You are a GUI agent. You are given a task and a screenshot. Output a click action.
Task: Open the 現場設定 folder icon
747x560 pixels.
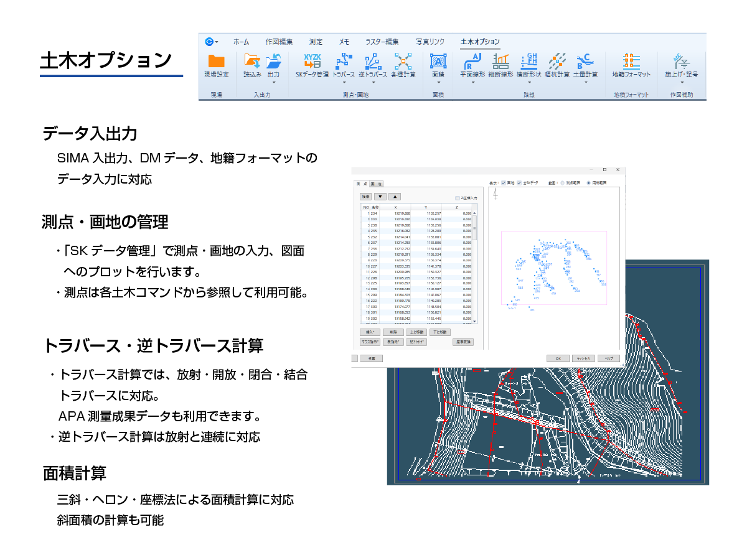[x=217, y=61]
